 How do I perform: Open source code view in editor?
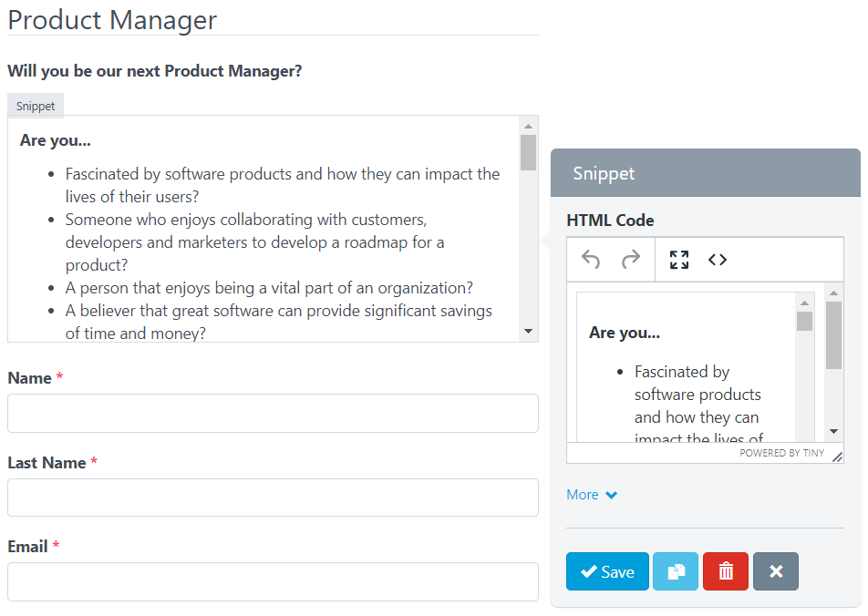click(x=718, y=260)
